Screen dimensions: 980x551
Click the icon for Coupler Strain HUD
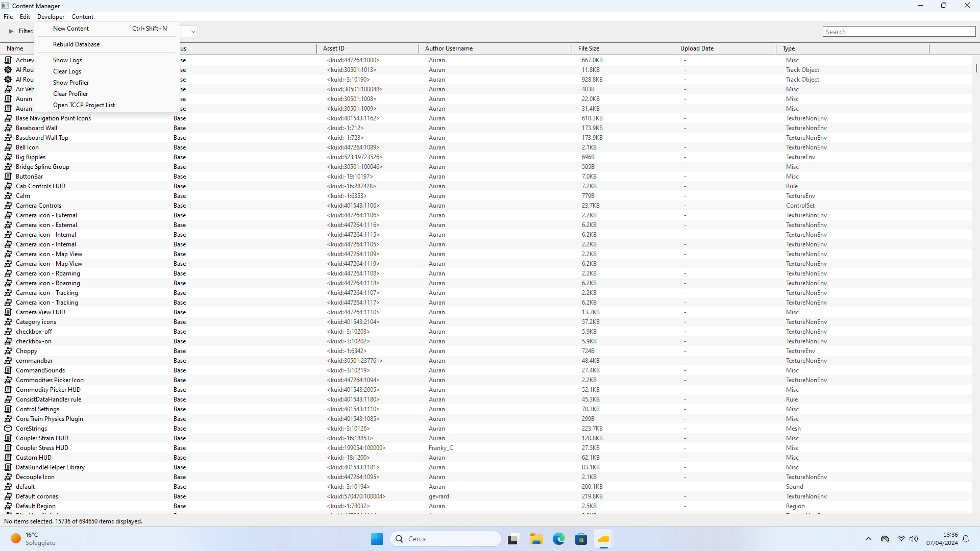(x=8, y=438)
